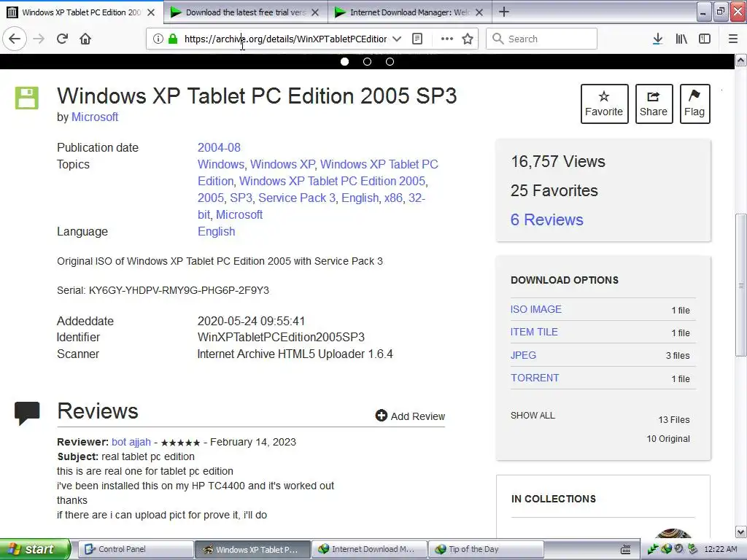Reload the current page
Screen dimensions: 747x560
click(63, 39)
